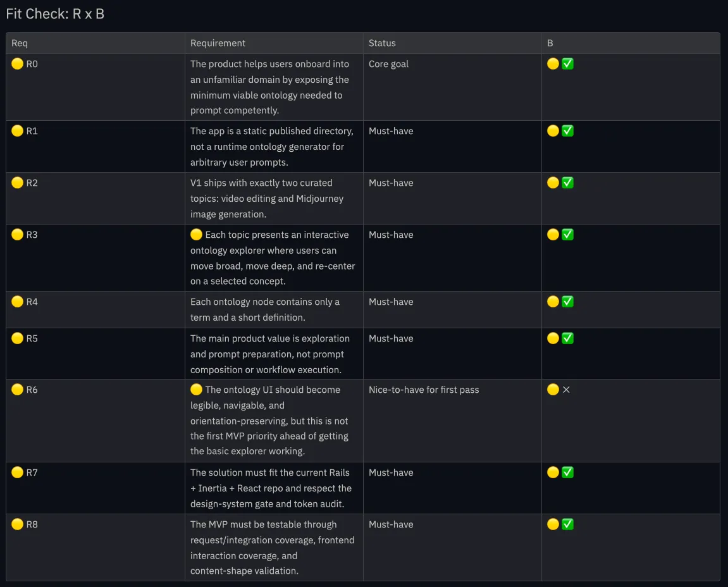The image size is (728, 587).
Task: Click yellow circle in B column for R8
Action: pos(553,524)
